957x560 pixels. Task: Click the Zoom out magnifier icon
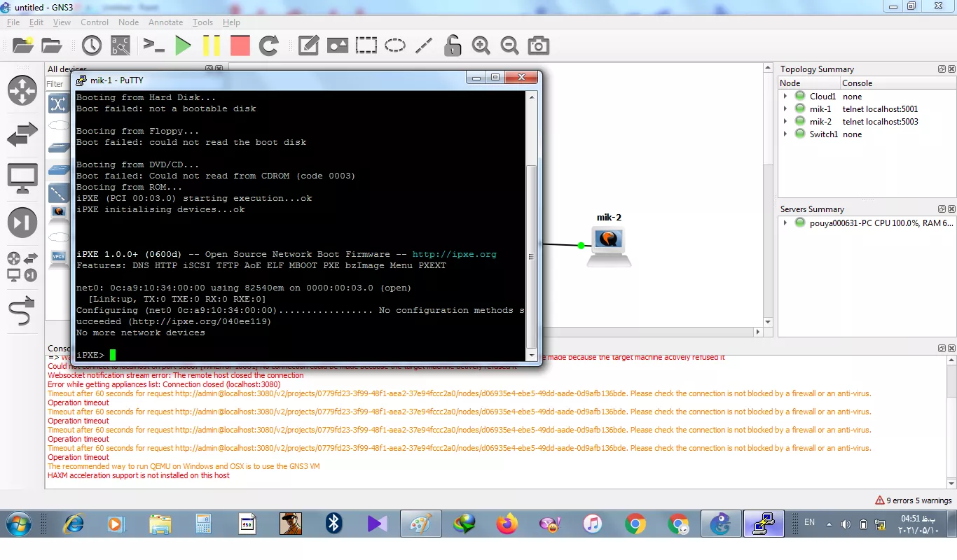509,46
